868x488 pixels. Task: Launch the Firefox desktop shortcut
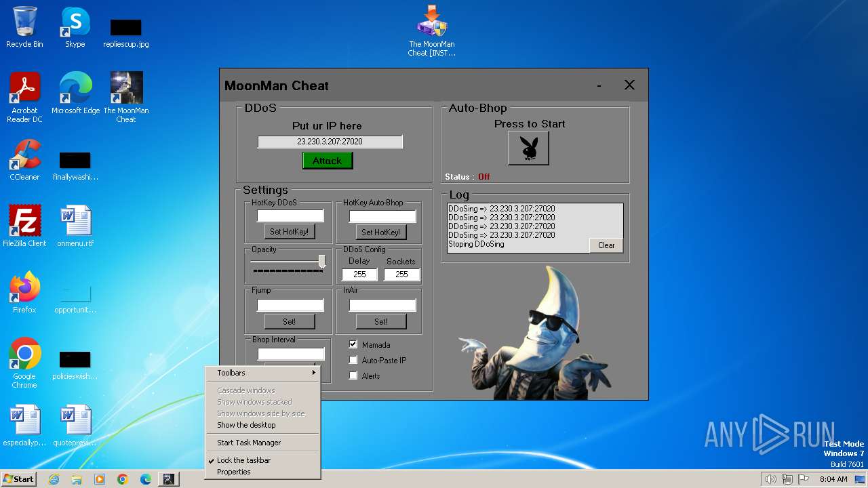pos(24,293)
